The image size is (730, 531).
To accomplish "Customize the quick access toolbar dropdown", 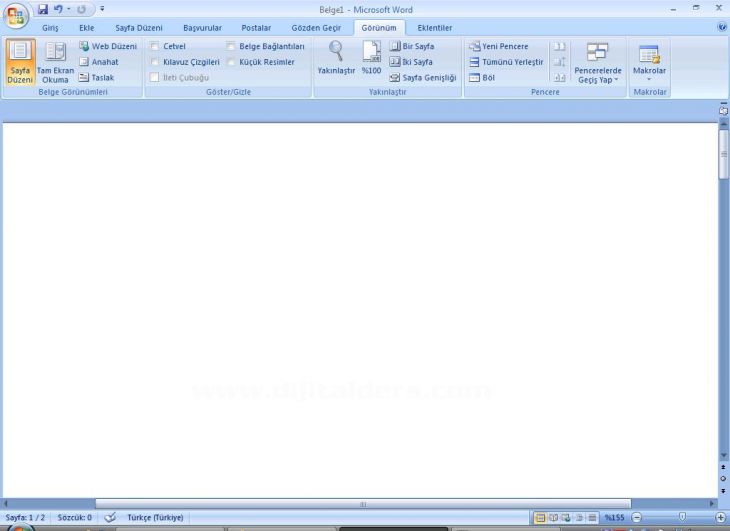I will pyautogui.click(x=102, y=9).
